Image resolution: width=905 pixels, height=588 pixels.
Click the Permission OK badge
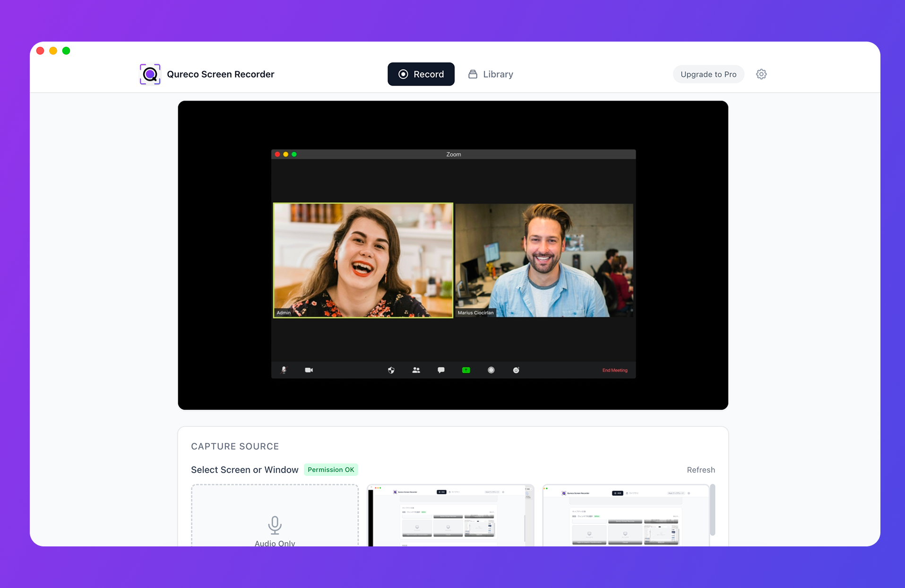click(x=331, y=470)
